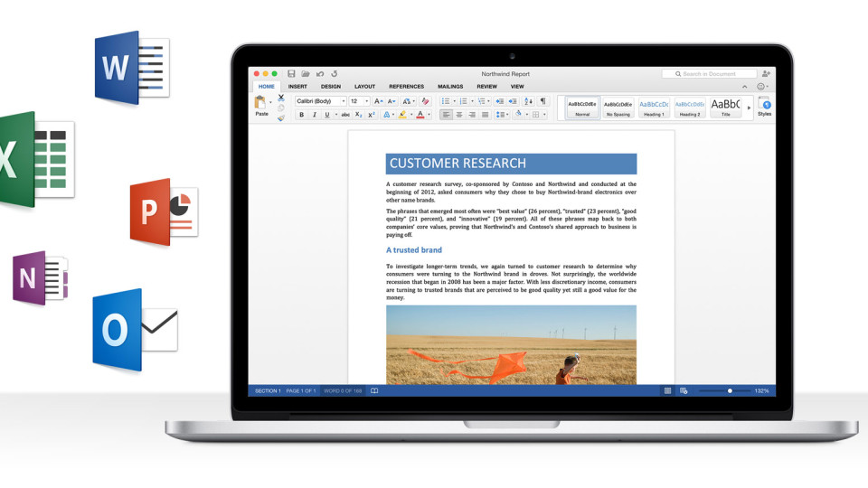The height and width of the screenshot is (488, 868).
Task: Switch to the INSERT tab
Action: tap(297, 87)
